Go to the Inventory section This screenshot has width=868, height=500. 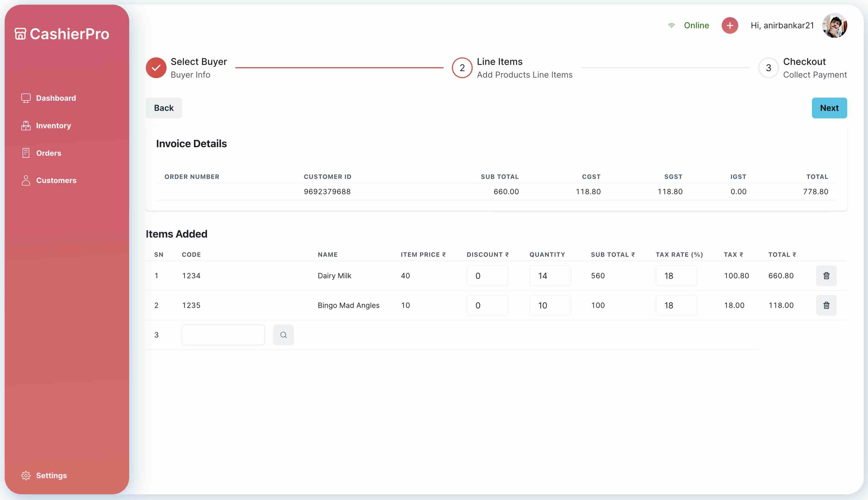53,126
